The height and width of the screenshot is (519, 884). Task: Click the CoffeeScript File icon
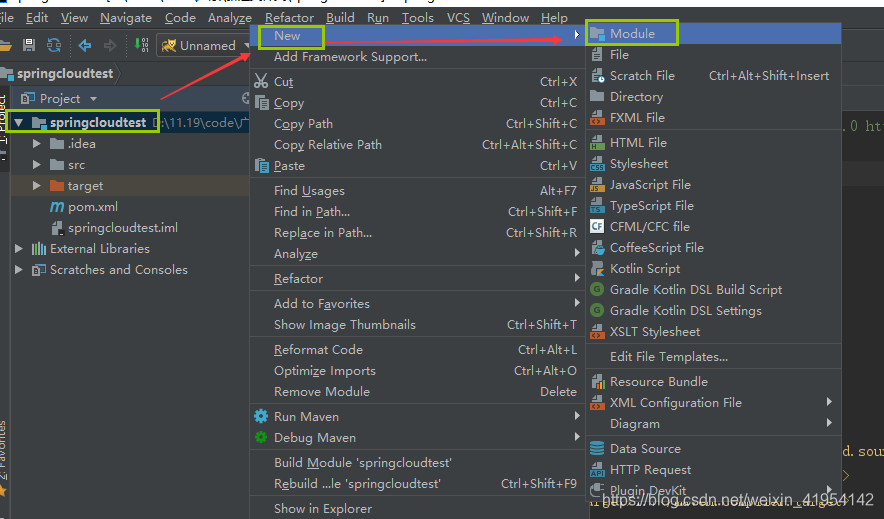click(x=598, y=247)
